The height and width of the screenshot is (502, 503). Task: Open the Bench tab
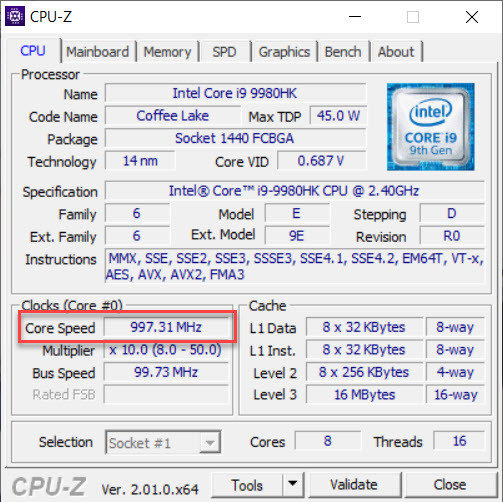click(343, 52)
